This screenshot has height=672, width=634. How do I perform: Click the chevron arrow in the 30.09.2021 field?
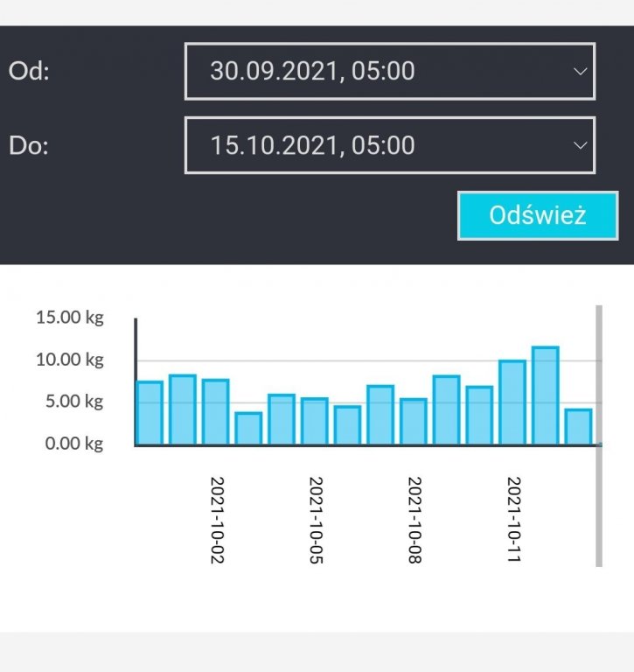580,72
